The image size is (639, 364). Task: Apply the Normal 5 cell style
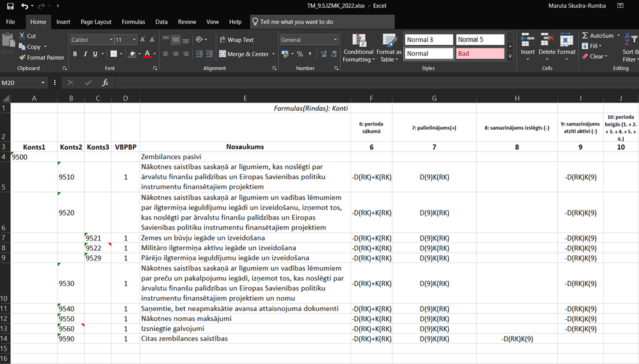pos(480,40)
